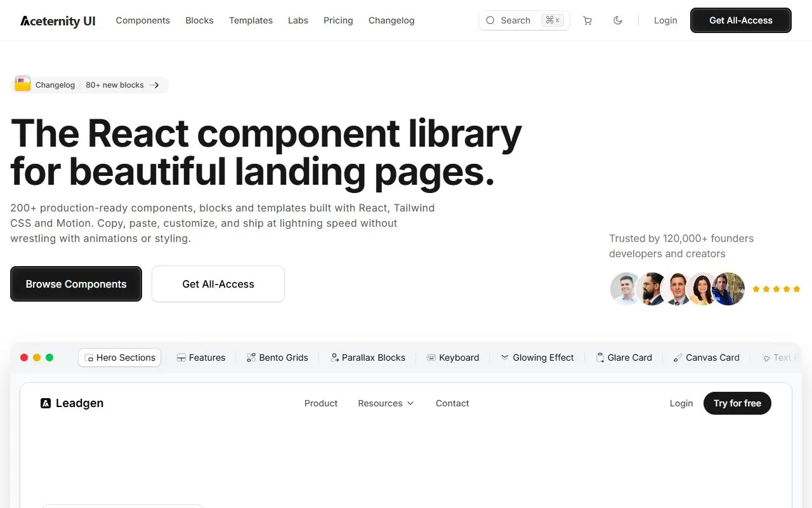Click the header Get All-Access button
The height and width of the screenshot is (508, 812).
pyautogui.click(x=741, y=20)
